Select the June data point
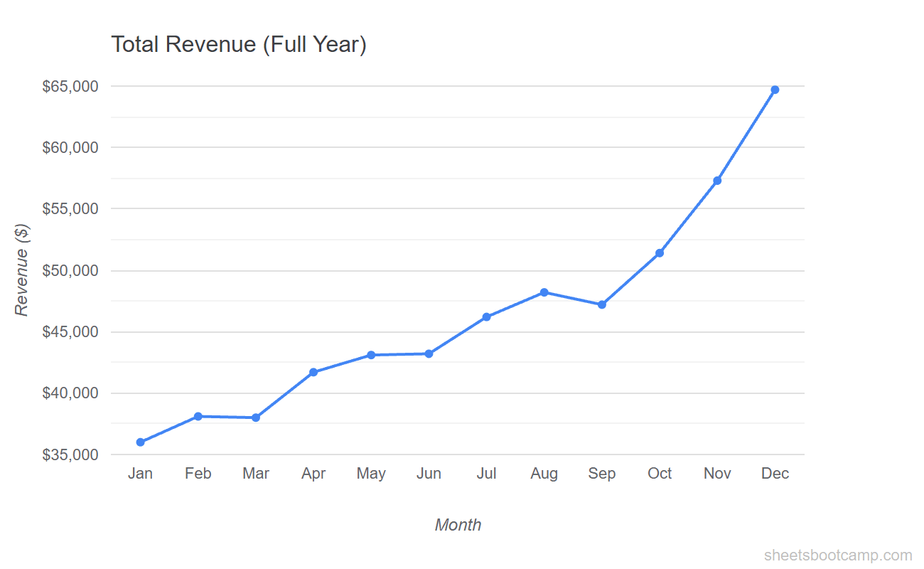 click(429, 353)
